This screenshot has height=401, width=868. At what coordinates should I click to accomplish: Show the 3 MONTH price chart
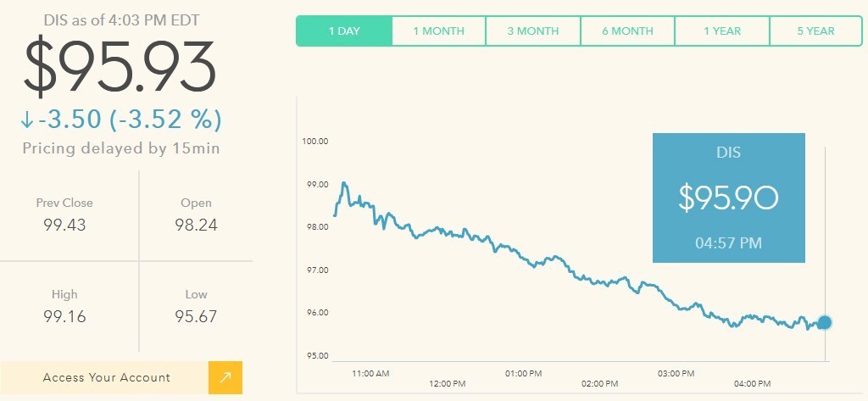(533, 31)
